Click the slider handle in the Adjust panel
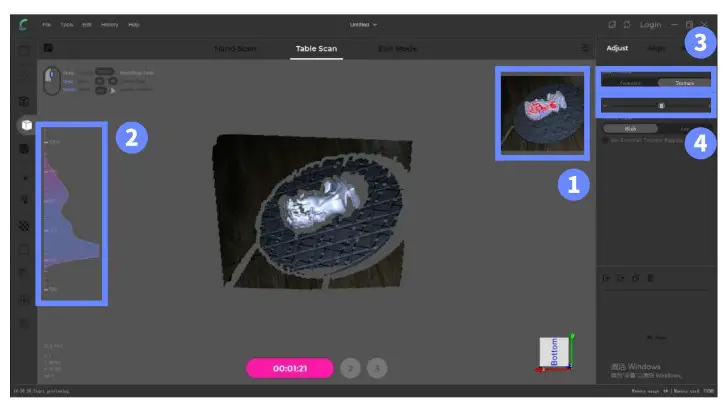This screenshot has height=415, width=726. [661, 106]
